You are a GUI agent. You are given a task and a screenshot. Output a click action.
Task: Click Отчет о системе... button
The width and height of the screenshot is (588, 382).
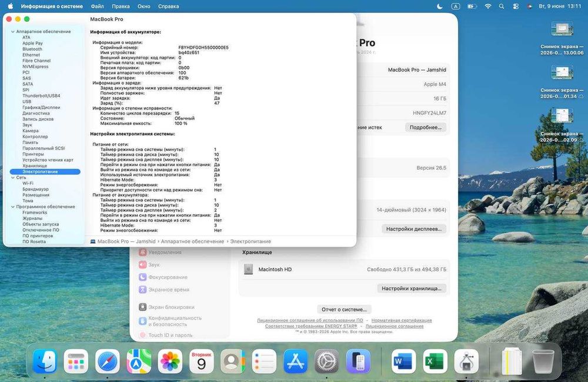(344, 309)
